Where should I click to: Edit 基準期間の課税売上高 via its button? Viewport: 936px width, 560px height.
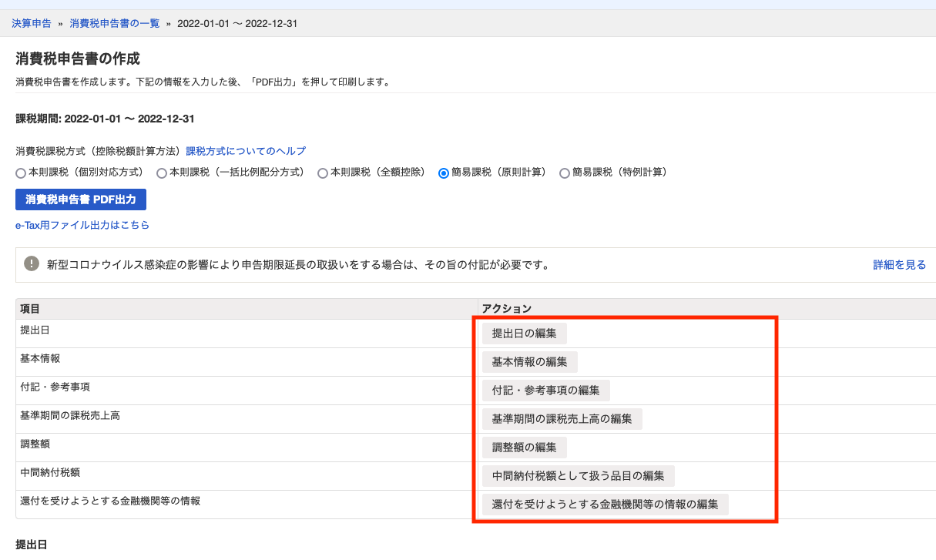pos(562,418)
